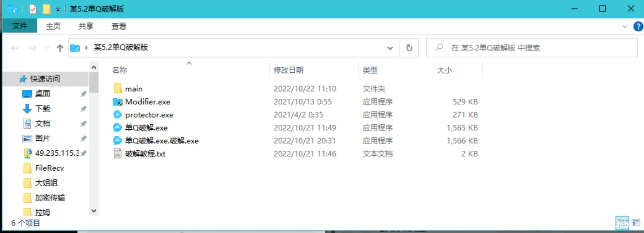The image size is (644, 233).
Task: Click the Properties quick access toolbar icon
Action: click(33, 9)
